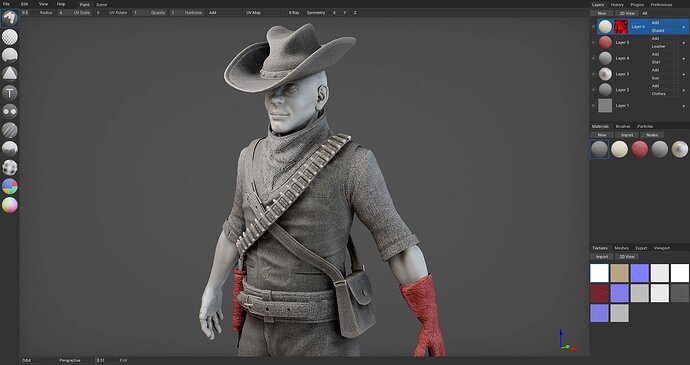
Task: Switch to the Scene workspace tab
Action: coord(101,4)
